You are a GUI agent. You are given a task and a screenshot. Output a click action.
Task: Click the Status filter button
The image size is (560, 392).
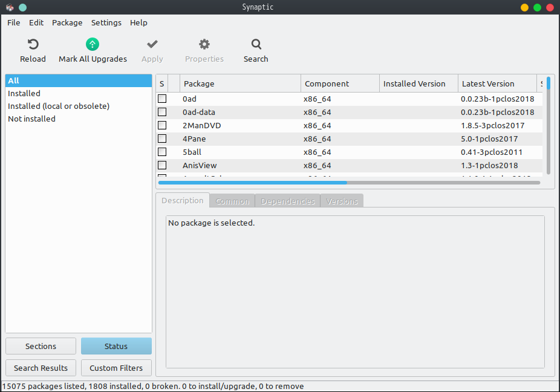pos(116,346)
